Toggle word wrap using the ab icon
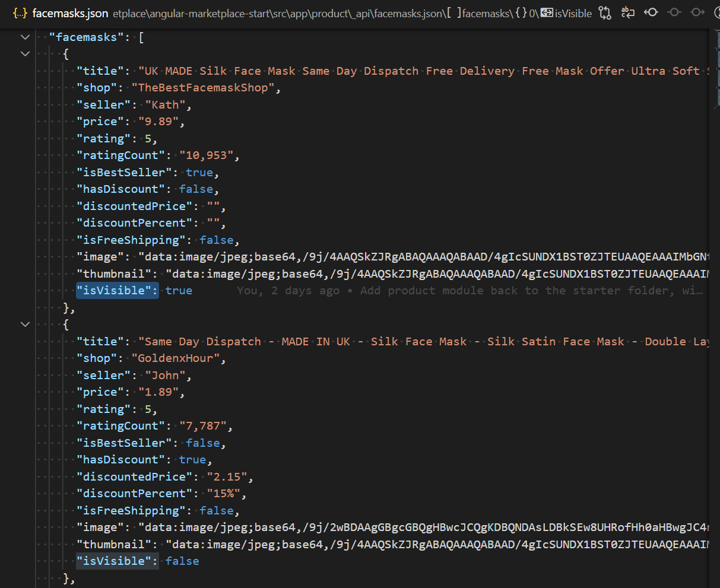 (627, 12)
